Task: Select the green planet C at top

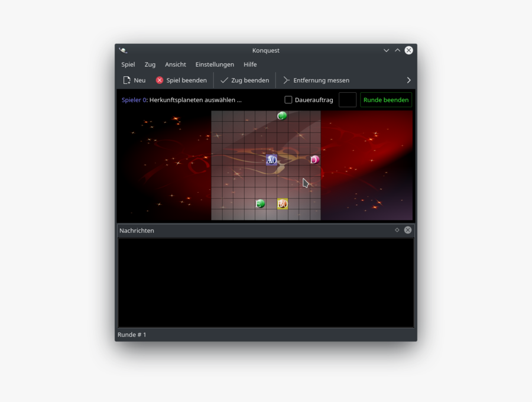Action: [x=282, y=116]
